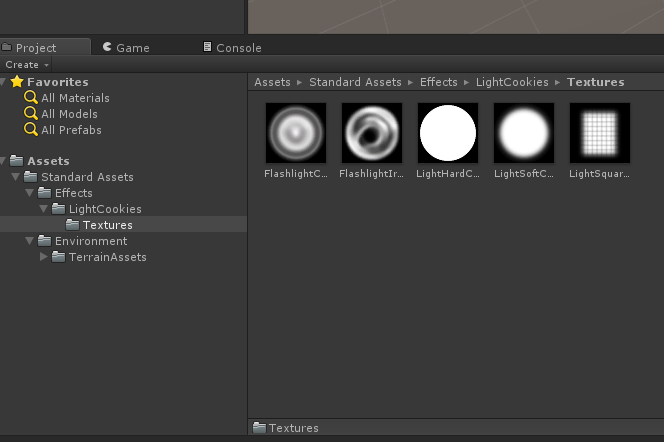Image resolution: width=664 pixels, height=442 pixels.
Task: Select the LightSquar... grid texture thumbnail
Action: [600, 133]
